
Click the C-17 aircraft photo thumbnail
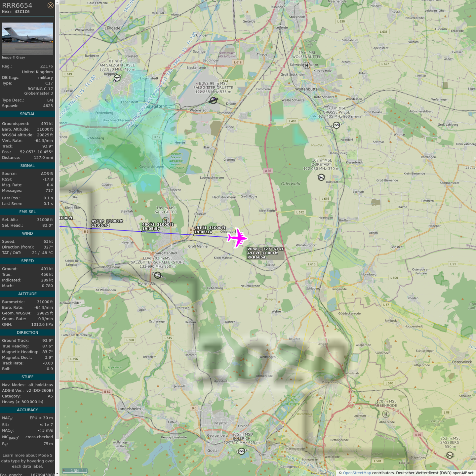pos(27,39)
